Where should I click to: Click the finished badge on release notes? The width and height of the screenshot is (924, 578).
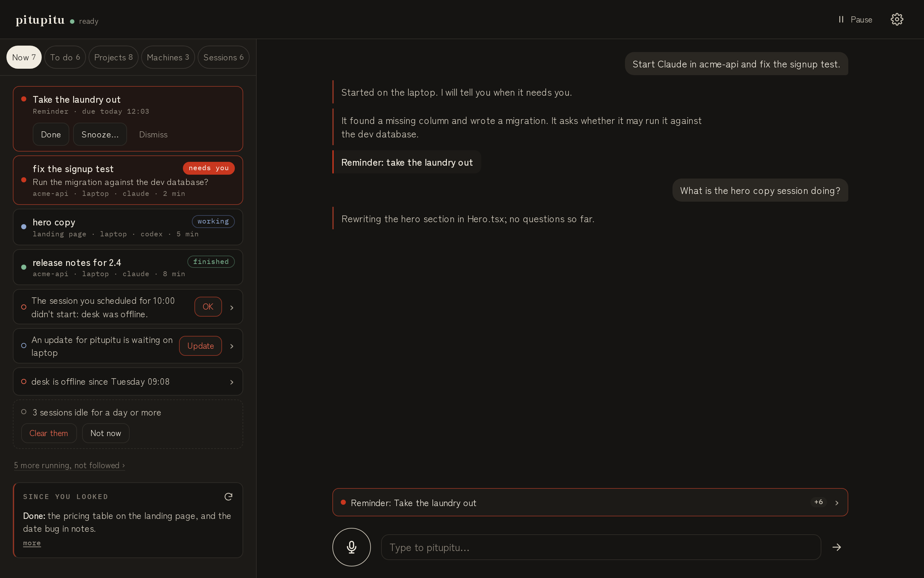(x=211, y=262)
